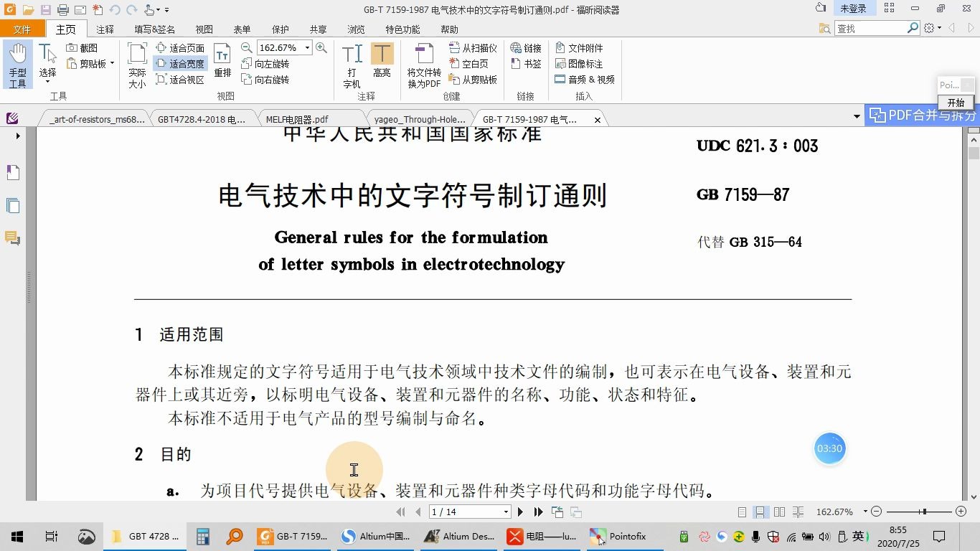Switch to the Fill & Sign (填写&签名) tab
Viewport: 980px width, 551px height.
[x=155, y=29]
